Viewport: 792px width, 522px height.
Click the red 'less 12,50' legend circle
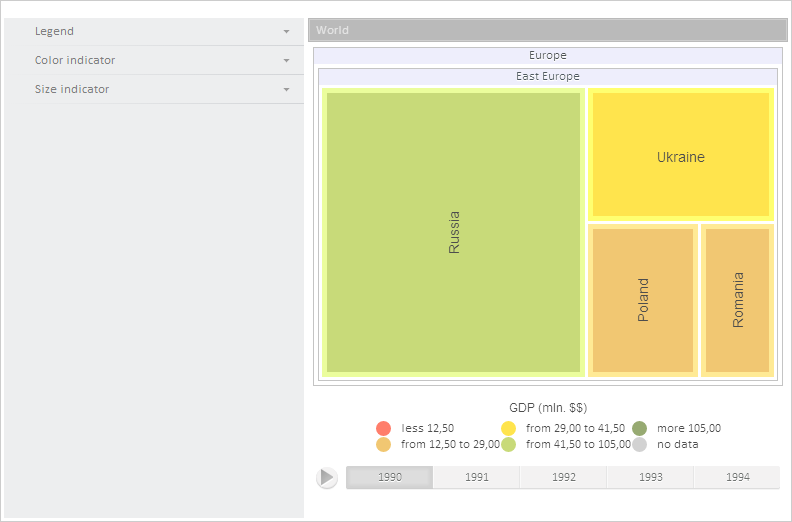pyautogui.click(x=383, y=428)
